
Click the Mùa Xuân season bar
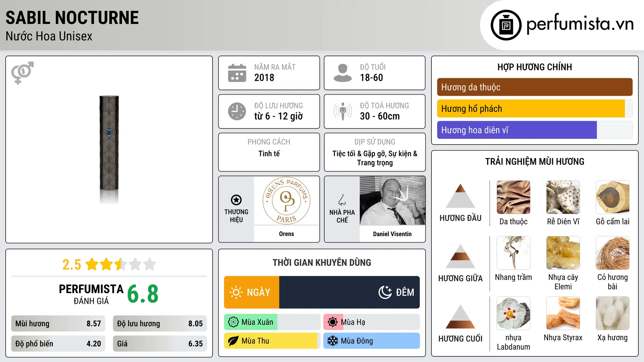point(272,322)
